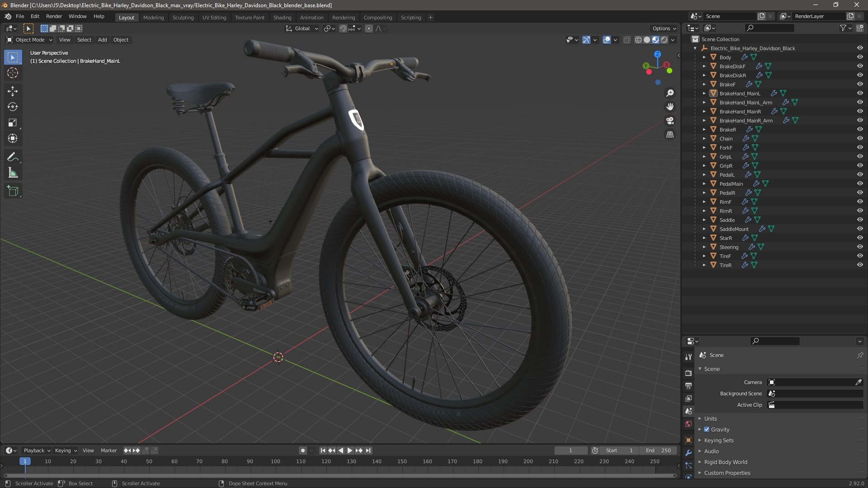
Task: Switch to the UV Editing workspace tab
Action: (214, 18)
